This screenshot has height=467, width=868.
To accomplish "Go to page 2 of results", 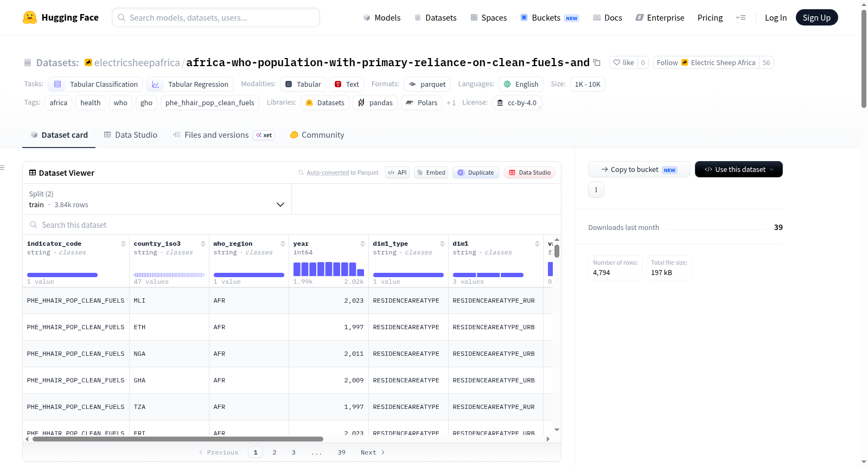I will click(x=275, y=452).
